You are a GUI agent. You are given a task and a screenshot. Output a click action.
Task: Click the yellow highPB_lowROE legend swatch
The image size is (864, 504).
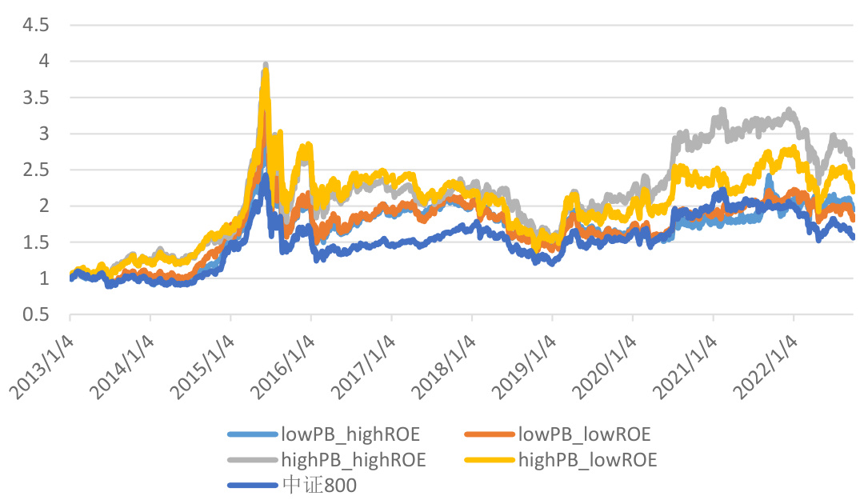tap(489, 460)
